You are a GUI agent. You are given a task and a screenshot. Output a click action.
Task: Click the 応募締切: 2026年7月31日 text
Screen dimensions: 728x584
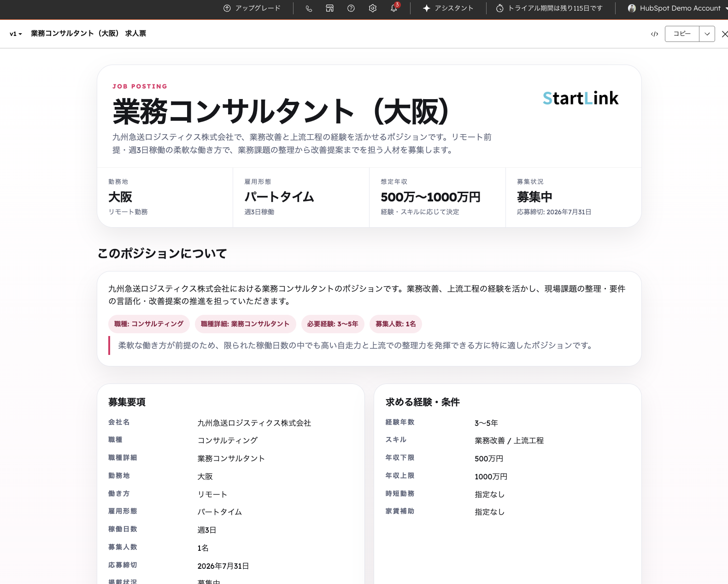(554, 212)
